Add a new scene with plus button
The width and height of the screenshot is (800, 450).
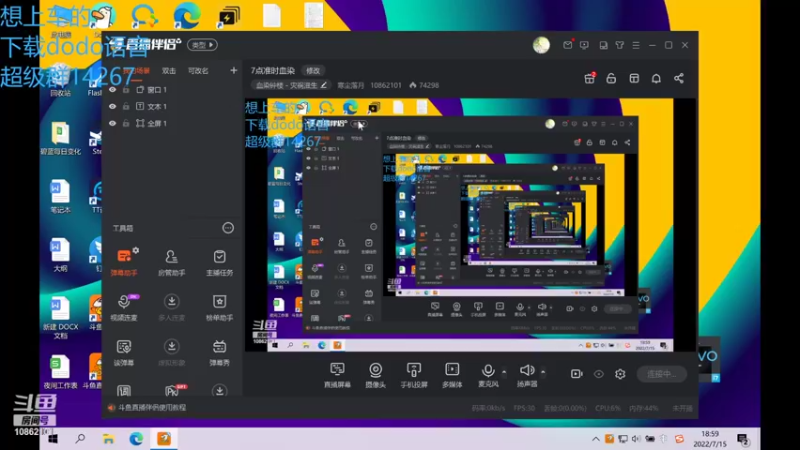(x=234, y=70)
